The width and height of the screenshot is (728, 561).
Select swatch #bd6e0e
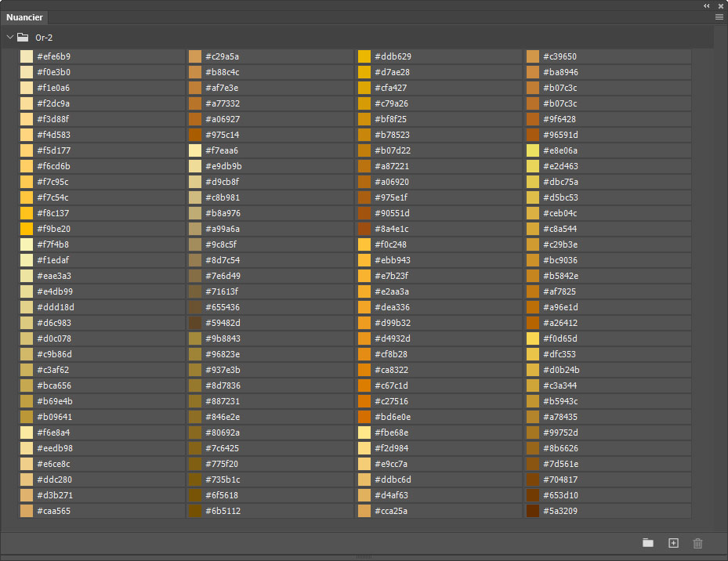pos(364,417)
